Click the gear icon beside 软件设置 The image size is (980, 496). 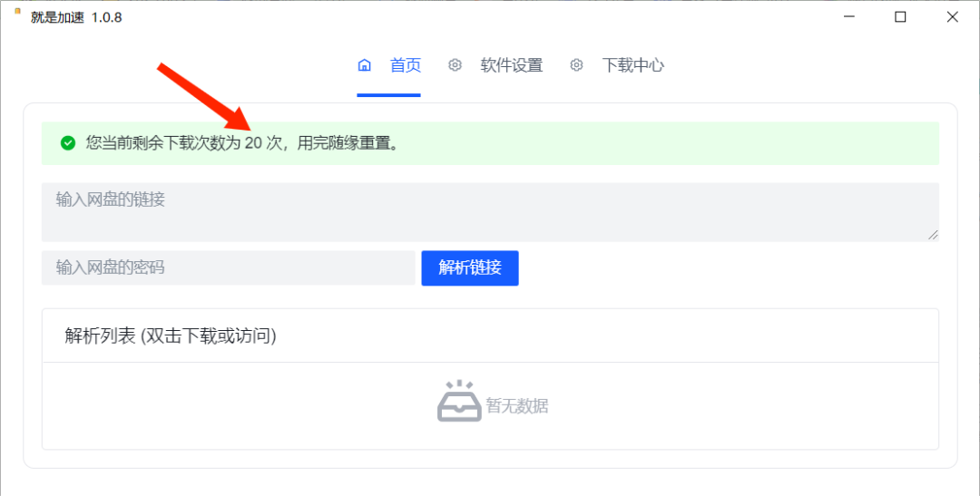coord(455,65)
